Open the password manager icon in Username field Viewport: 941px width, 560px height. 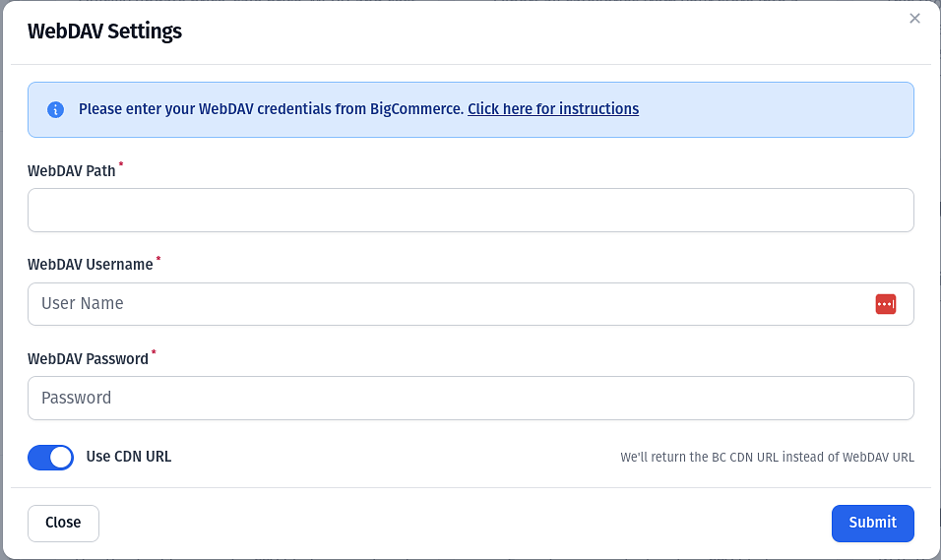pos(886,304)
